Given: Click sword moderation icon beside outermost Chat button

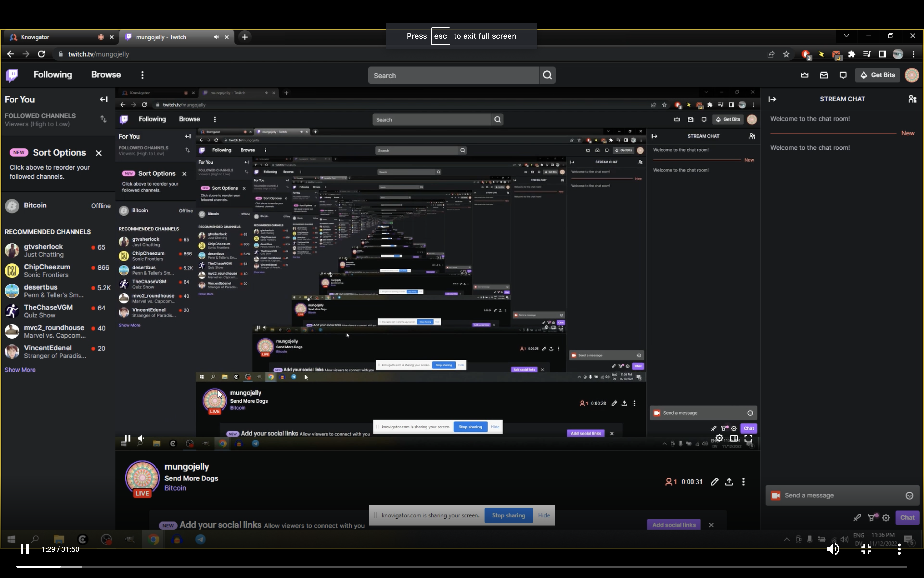Looking at the screenshot, I should coord(857,518).
